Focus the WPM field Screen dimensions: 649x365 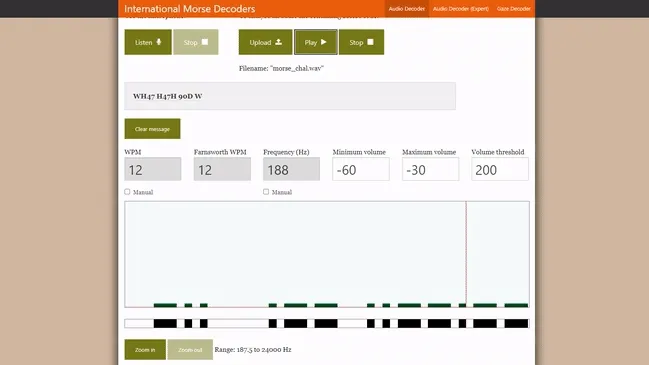(x=153, y=169)
